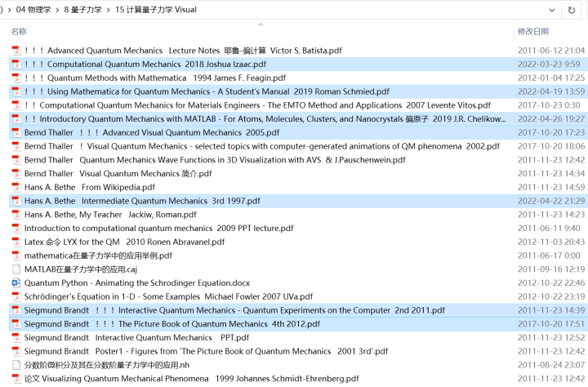Select file "Quantum Python - Animating the Schrodinger Equation.docx"
The width and height of the screenshot is (588, 387).
click(137, 282)
